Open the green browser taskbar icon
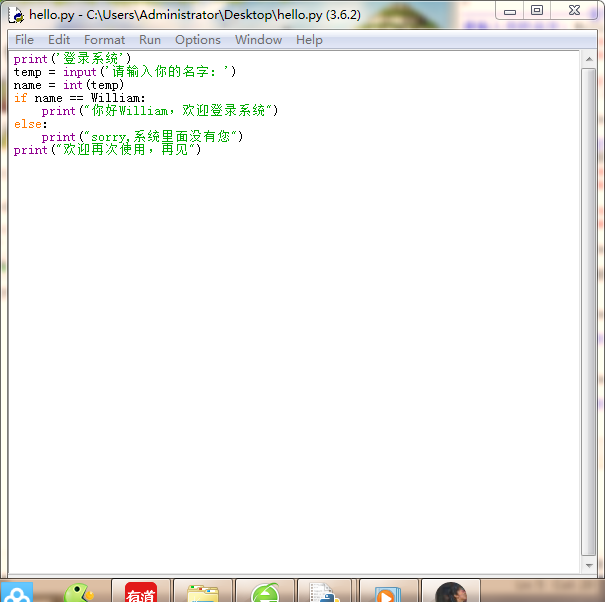 click(x=265, y=591)
